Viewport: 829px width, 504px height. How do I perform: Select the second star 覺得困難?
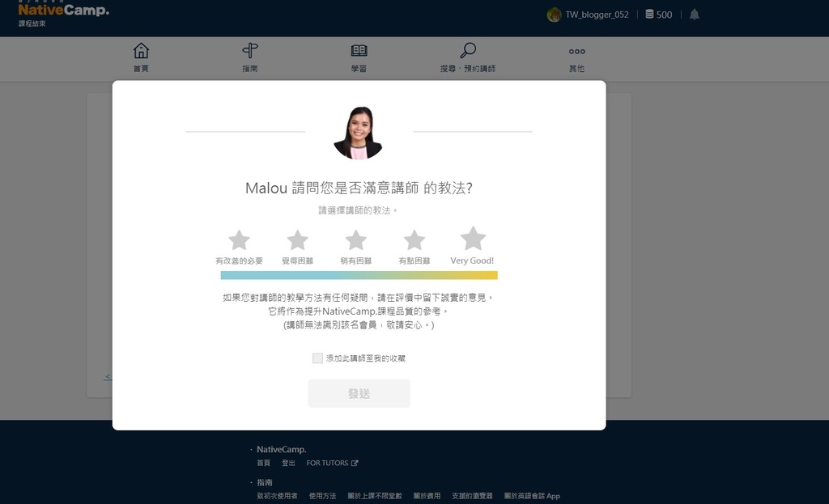pyautogui.click(x=298, y=240)
